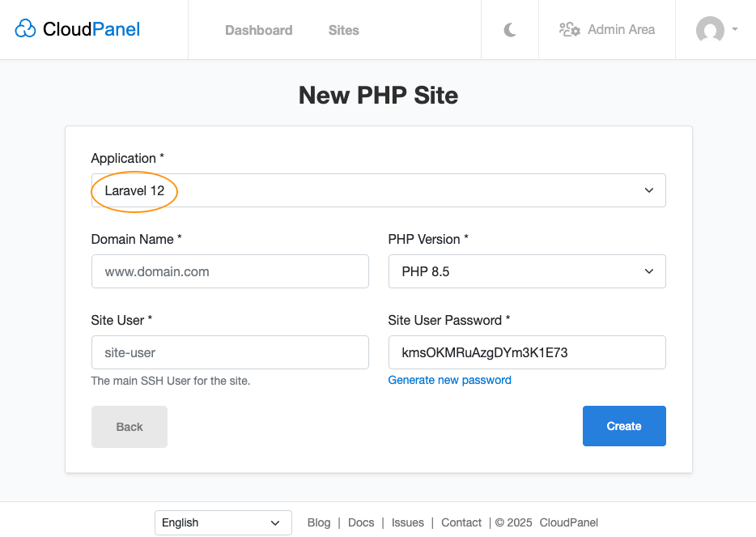Open the Docs link in the footer
The height and width of the screenshot is (537, 756).
(361, 522)
